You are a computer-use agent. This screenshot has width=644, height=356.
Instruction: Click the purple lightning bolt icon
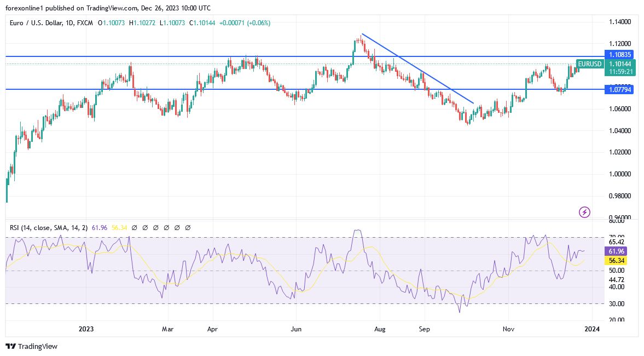pos(584,212)
